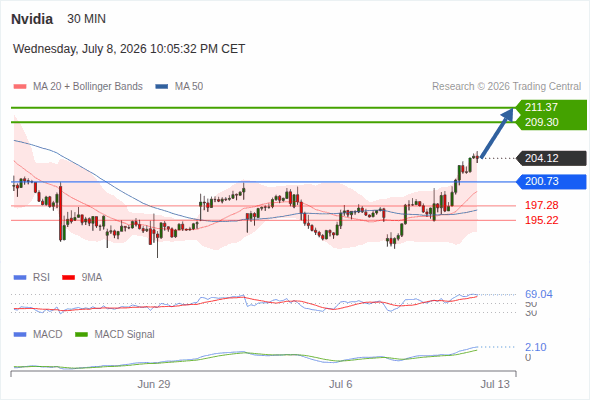This screenshot has width=590, height=400.
Task: Click the red 197.28 support level label
Action: pyautogui.click(x=541, y=205)
